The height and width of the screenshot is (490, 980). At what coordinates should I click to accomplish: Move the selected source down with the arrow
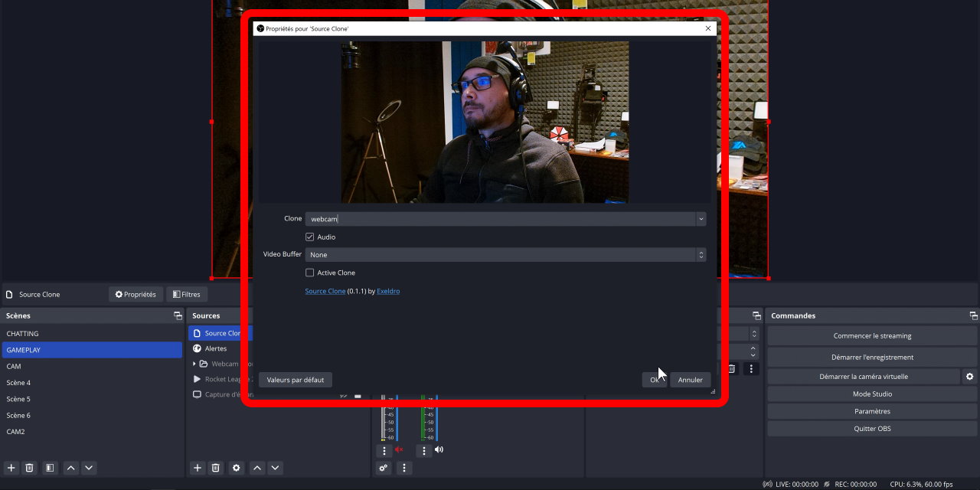click(x=276, y=468)
